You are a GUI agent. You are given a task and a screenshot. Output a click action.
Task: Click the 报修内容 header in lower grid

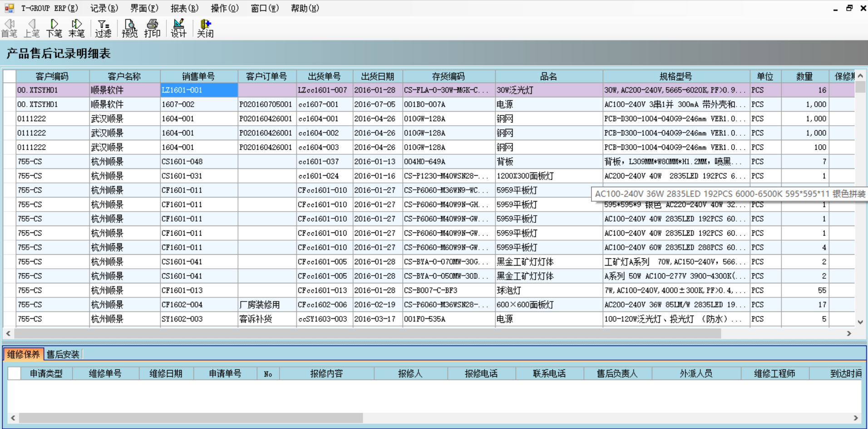click(x=326, y=373)
